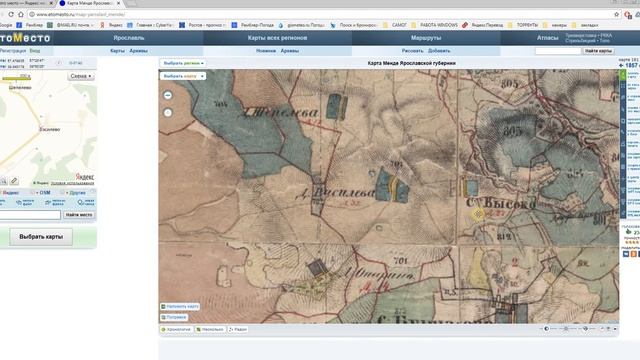Click the 'Несколько' button under the map
Viewport: 640px width, 360px height.
pyautogui.click(x=210, y=329)
